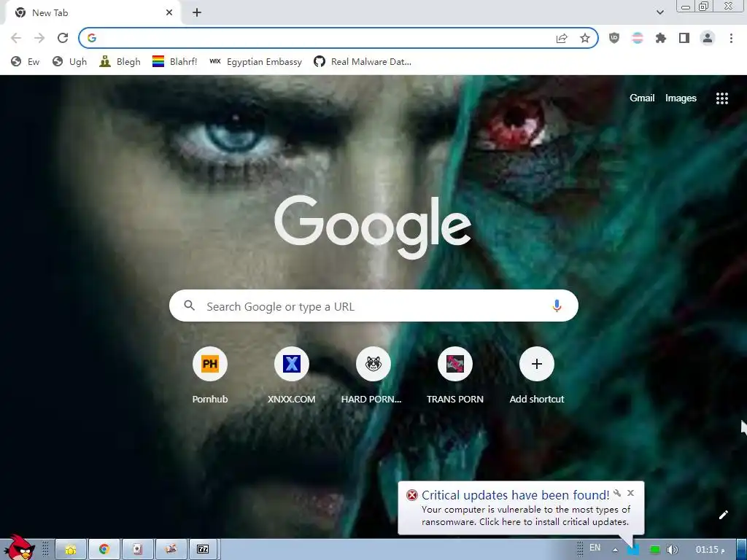This screenshot has height=560, width=747.
Task: Open the Blahrf! bookmark
Action: click(174, 61)
